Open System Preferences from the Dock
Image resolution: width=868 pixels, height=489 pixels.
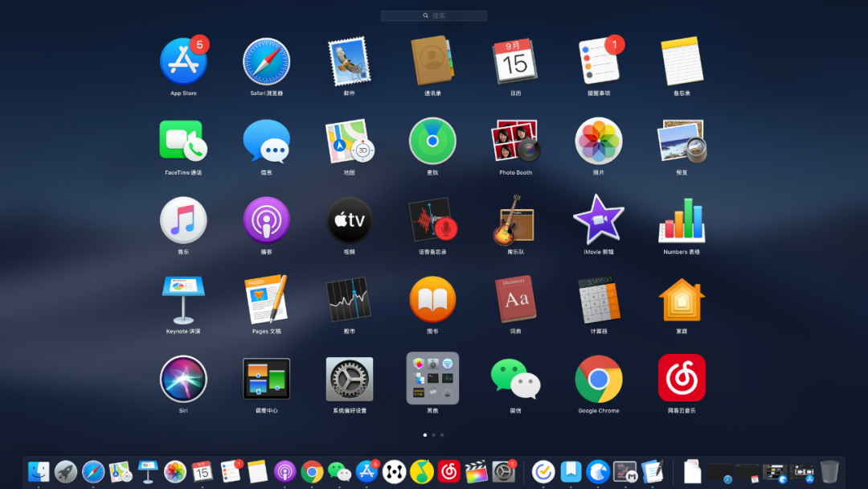pos(504,471)
